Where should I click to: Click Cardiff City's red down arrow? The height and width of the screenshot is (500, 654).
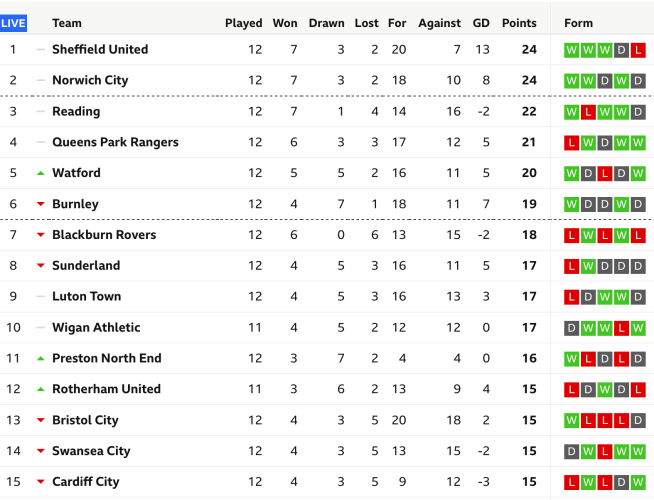pyautogui.click(x=41, y=482)
